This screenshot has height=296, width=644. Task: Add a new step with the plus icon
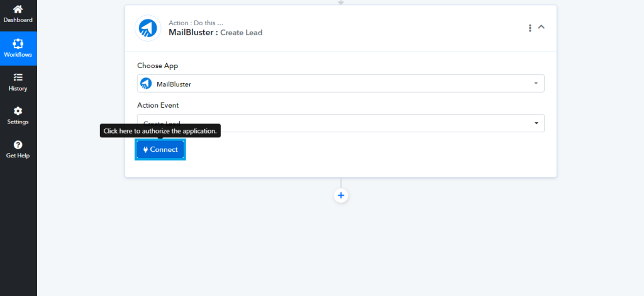(341, 196)
